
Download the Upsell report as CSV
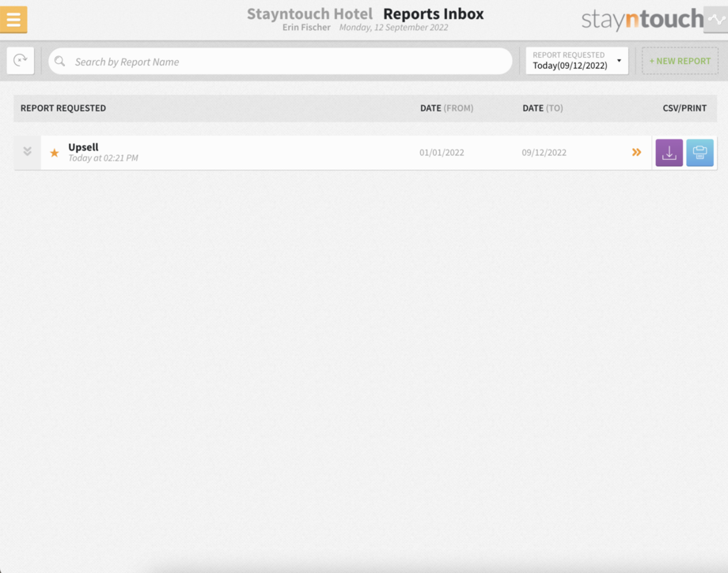[x=669, y=153]
